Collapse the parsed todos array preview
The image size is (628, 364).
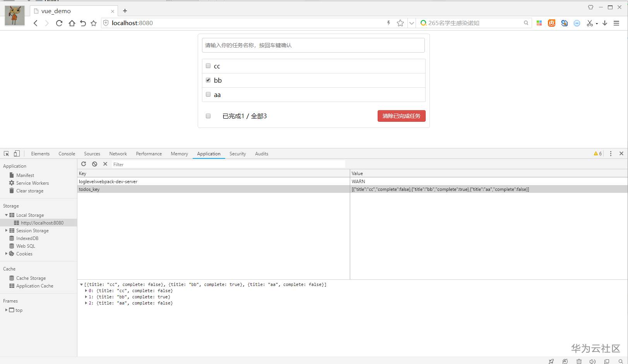click(81, 284)
